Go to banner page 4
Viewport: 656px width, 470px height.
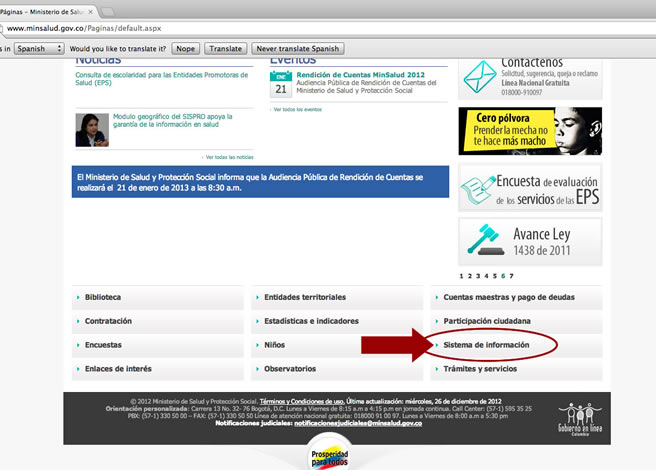point(486,276)
